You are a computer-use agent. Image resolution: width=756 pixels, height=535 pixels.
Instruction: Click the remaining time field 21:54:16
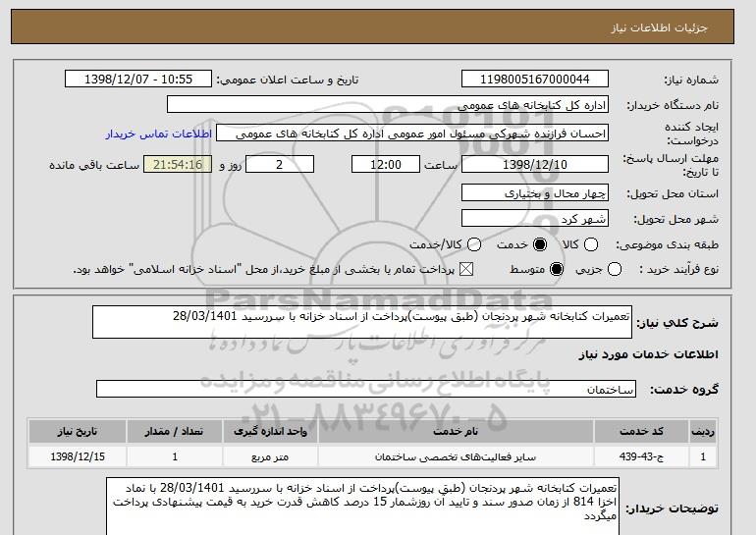(x=178, y=164)
